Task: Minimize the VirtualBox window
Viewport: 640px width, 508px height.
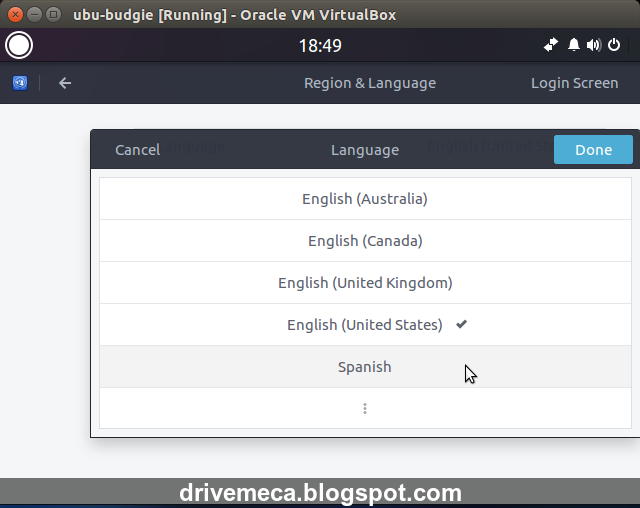Action: click(34, 15)
